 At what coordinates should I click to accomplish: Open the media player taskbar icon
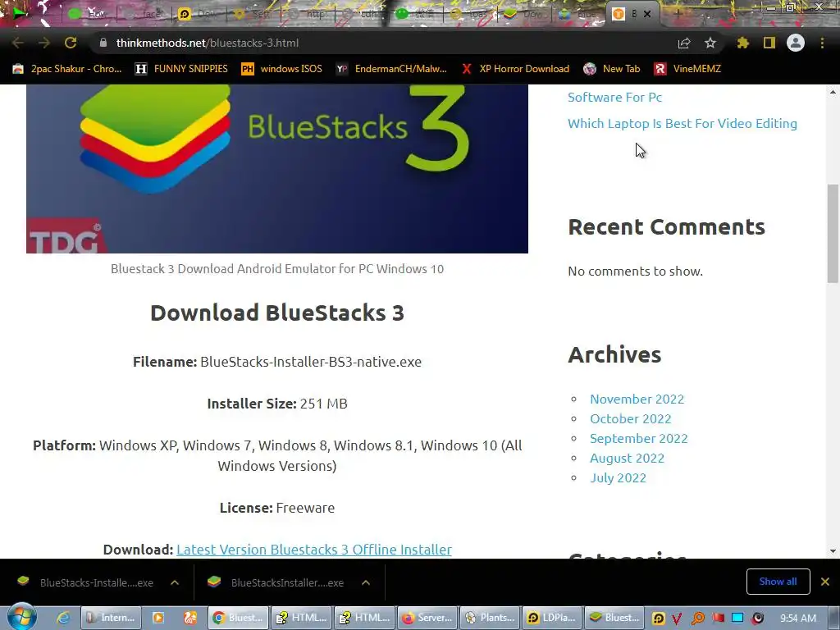[158, 618]
